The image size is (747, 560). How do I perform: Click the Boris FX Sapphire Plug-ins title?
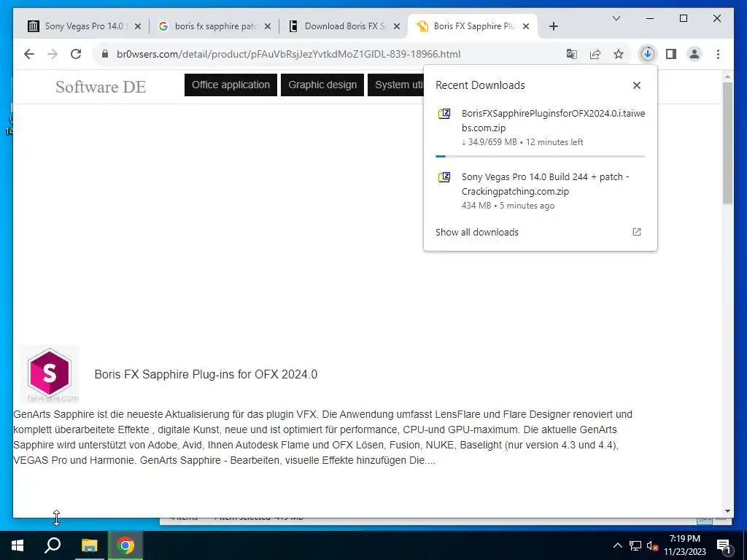(206, 374)
